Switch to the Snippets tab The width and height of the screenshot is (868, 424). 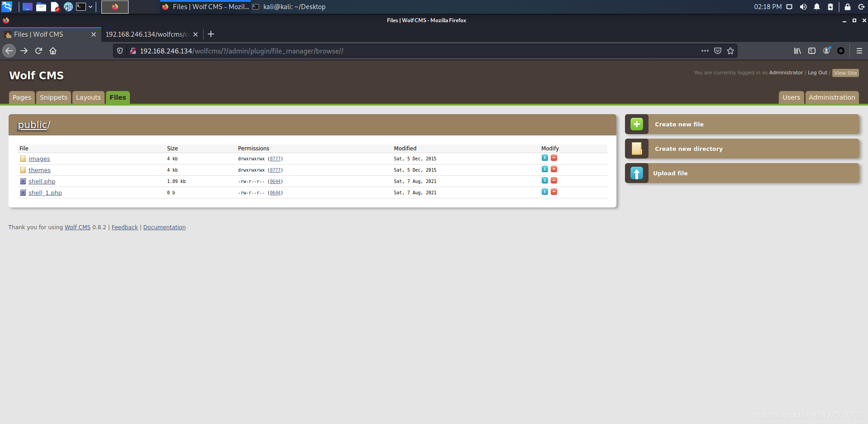tap(53, 97)
